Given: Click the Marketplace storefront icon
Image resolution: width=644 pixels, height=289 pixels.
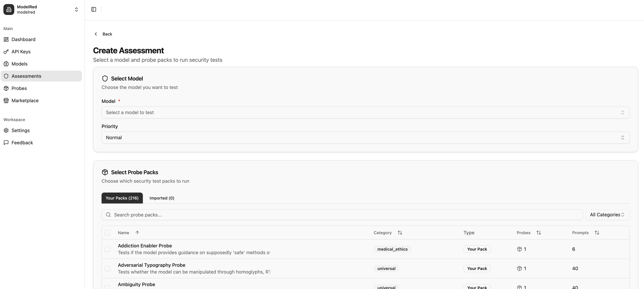Looking at the screenshot, I should tap(6, 100).
